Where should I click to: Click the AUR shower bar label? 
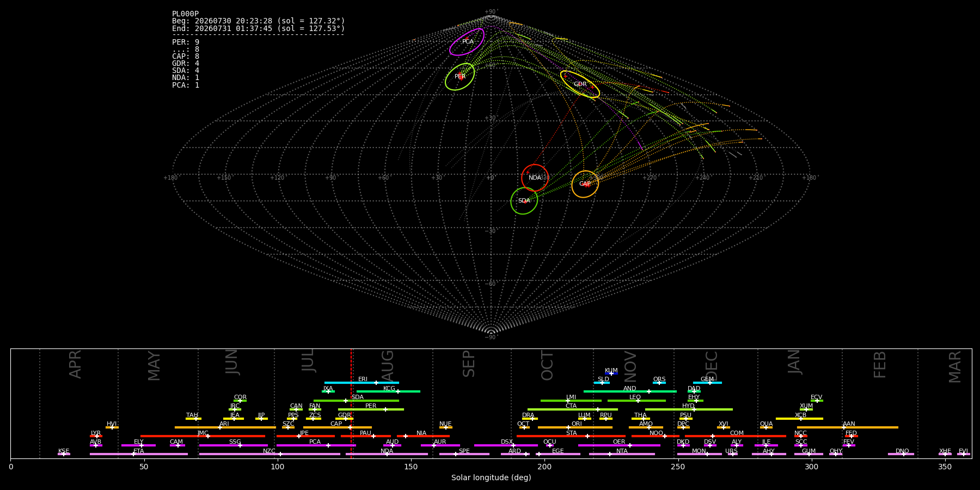(440, 442)
